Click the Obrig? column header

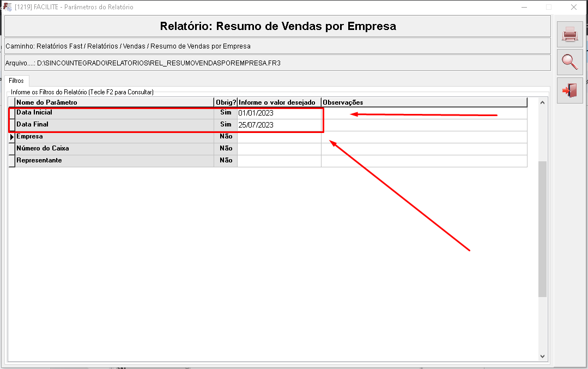226,102
